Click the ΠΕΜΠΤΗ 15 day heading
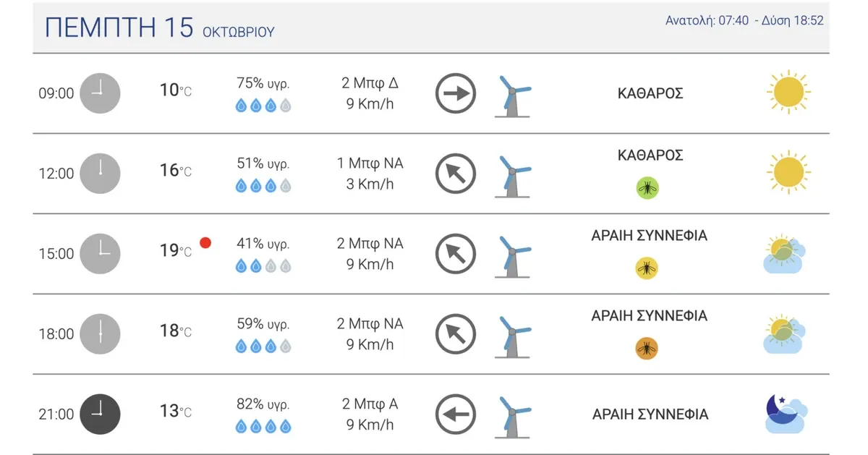The height and width of the screenshot is (455, 868). 119,27
